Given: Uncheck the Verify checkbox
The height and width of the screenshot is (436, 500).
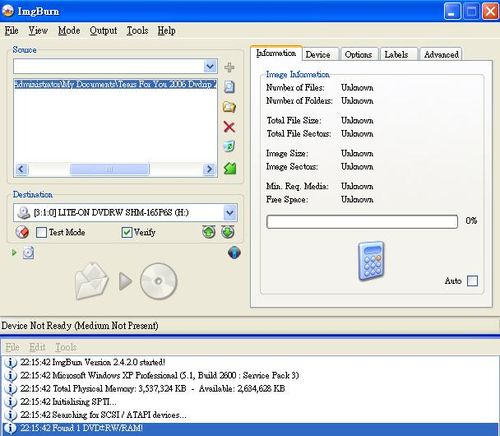Looking at the screenshot, I should pyautogui.click(x=127, y=232).
